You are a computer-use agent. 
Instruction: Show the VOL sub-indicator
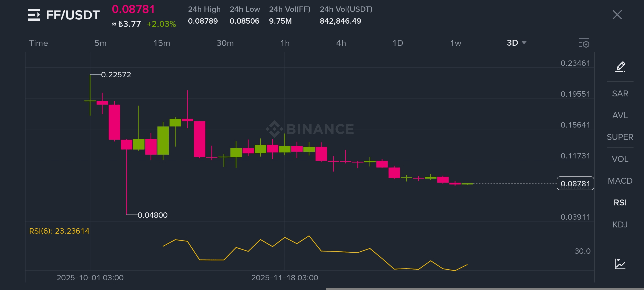coord(620,159)
